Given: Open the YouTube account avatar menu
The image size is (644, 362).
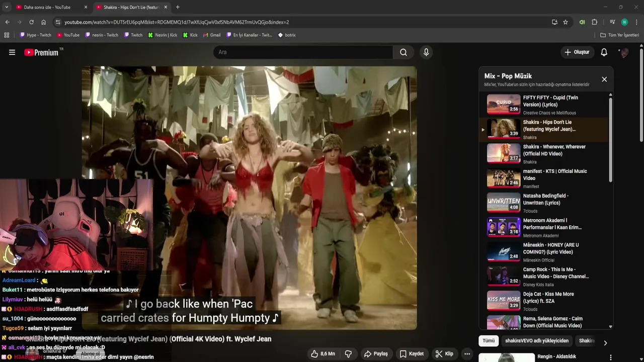Looking at the screenshot, I should tap(624, 52).
